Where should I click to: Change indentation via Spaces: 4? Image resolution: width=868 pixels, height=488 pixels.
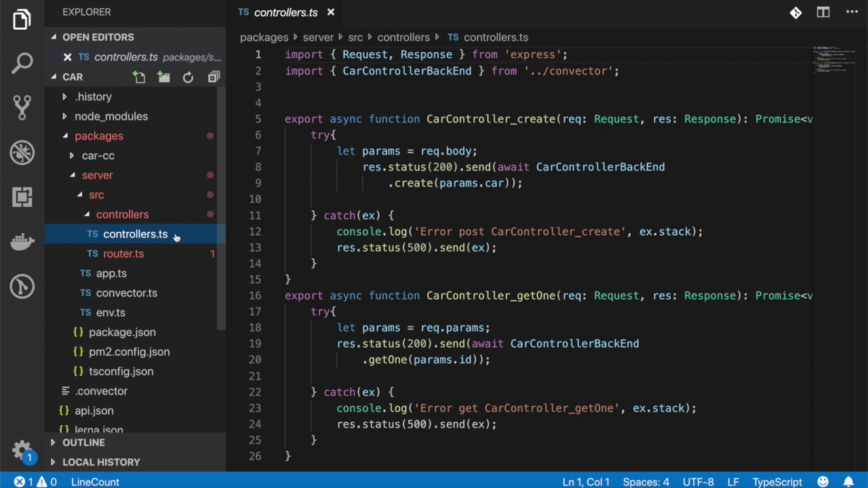(646, 482)
